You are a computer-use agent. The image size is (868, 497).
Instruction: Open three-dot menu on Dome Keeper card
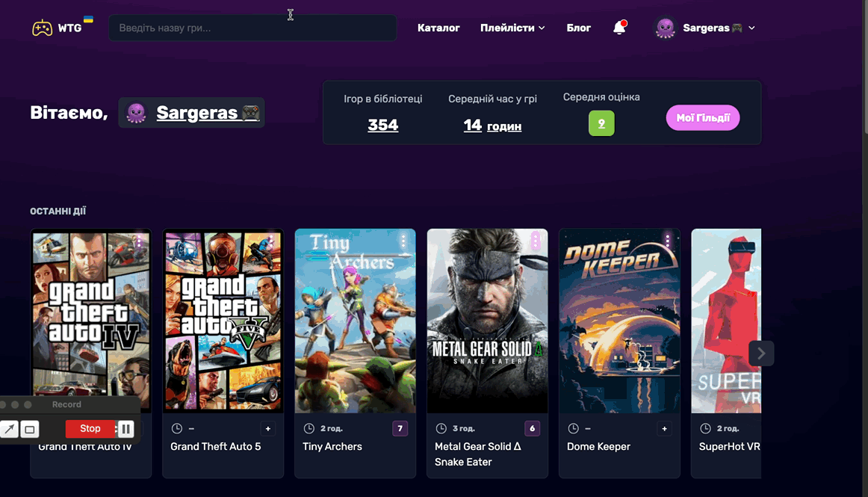point(668,241)
